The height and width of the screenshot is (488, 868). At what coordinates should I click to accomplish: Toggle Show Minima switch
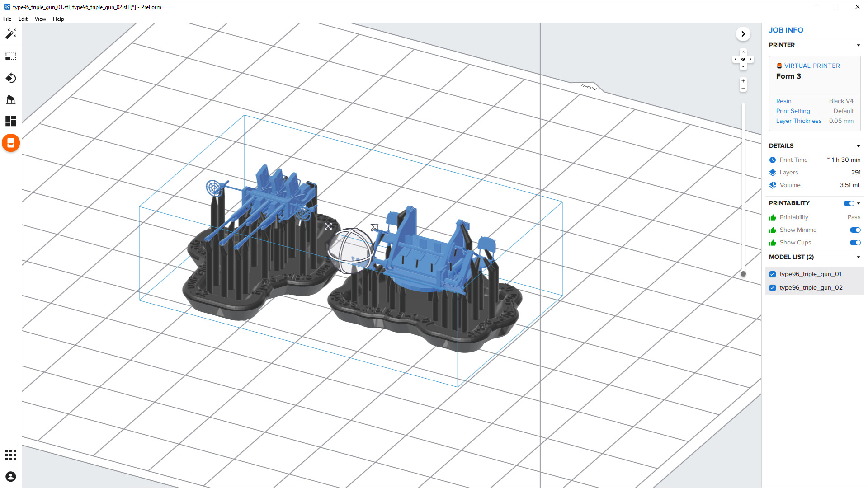(854, 230)
